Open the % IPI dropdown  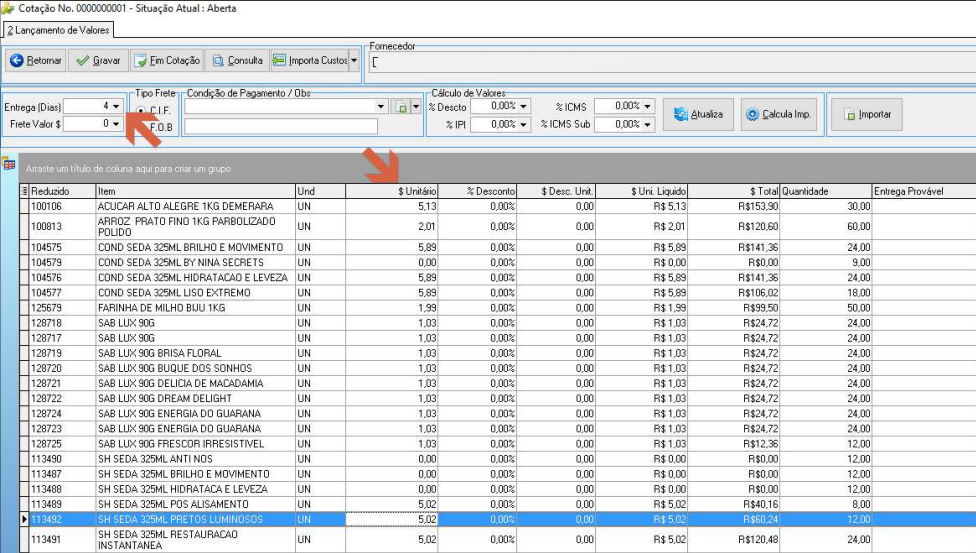tap(523, 125)
